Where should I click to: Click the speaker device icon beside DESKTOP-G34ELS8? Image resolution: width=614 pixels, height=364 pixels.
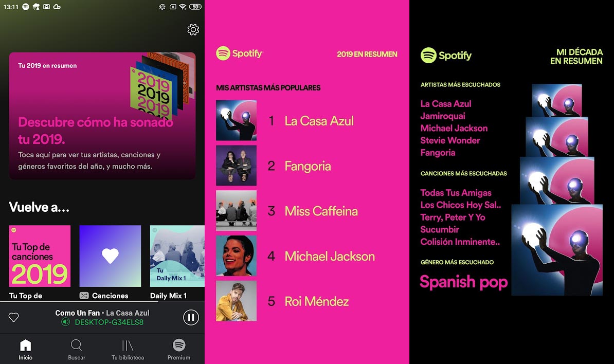[65, 322]
